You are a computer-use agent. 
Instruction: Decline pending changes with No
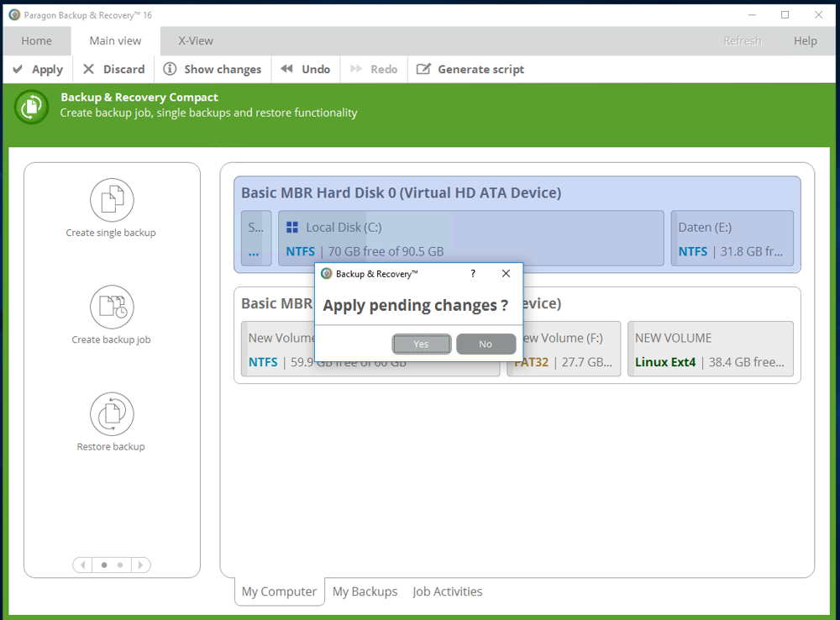pyautogui.click(x=486, y=344)
